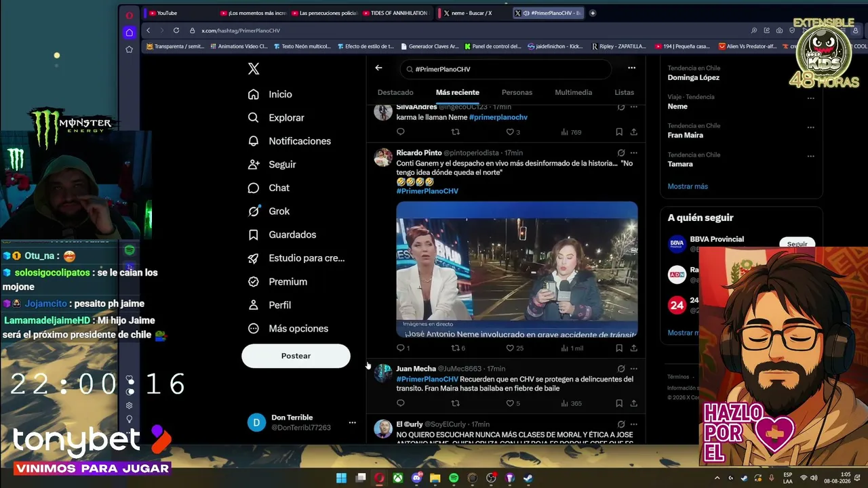Share SilvaAndres's tweet
This screenshot has width=868, height=488.
[633, 132]
